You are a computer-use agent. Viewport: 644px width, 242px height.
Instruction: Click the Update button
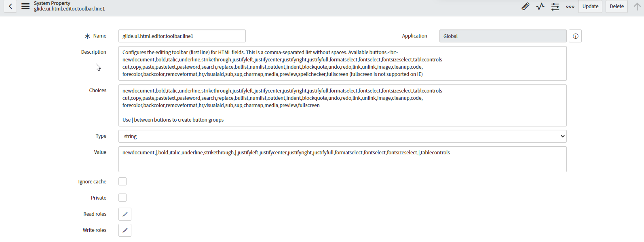tap(590, 6)
